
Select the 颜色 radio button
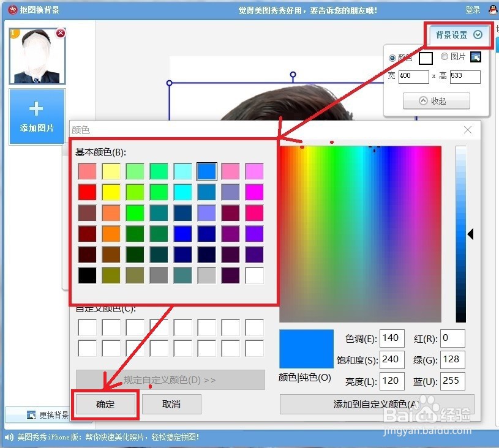click(x=392, y=57)
